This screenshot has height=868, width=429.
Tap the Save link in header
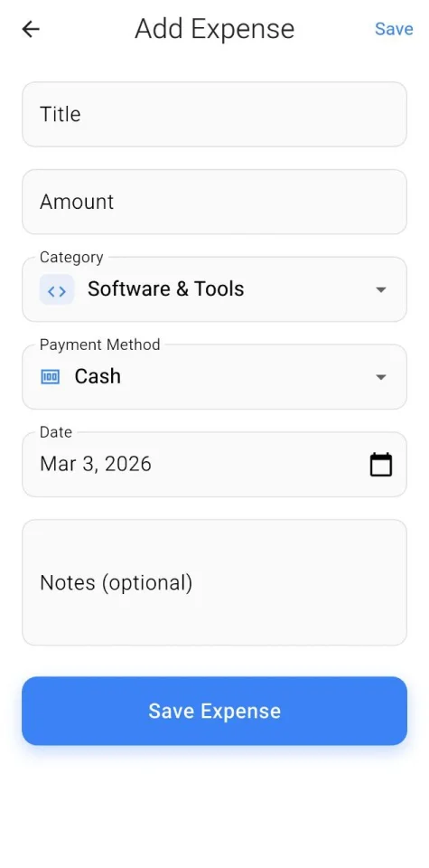394,29
